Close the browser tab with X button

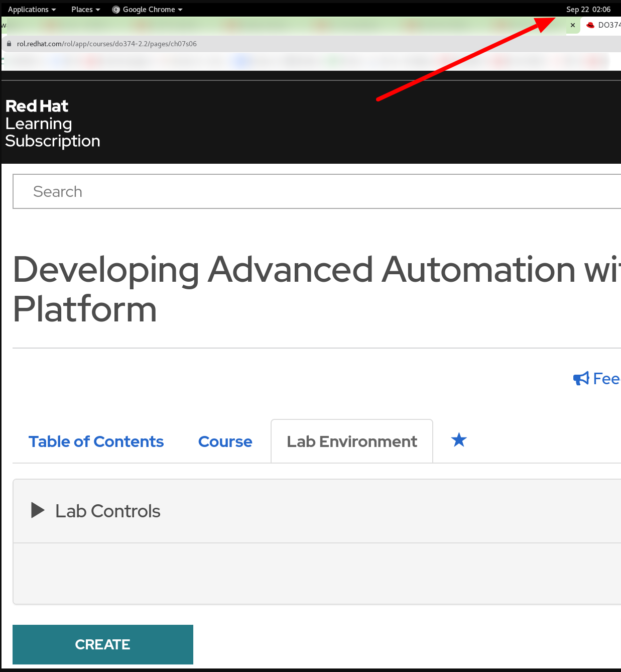573,25
